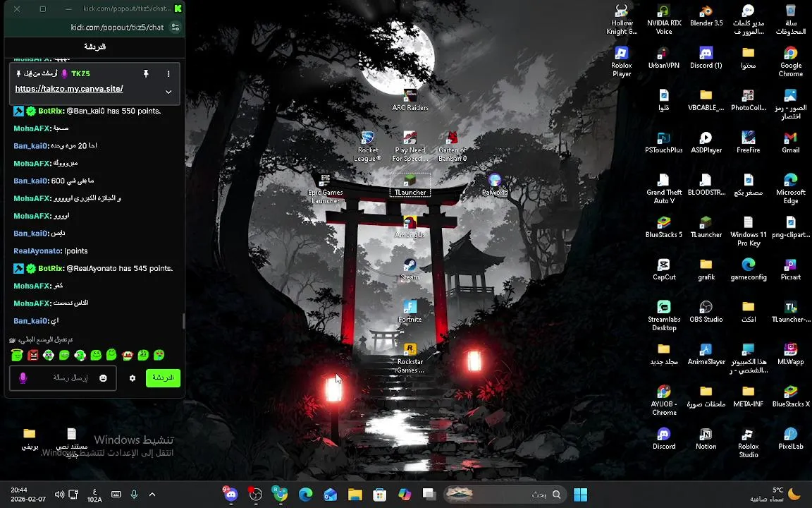Viewport: 812px width, 508px height.
Task: Select the Notion desktop icon
Action: (x=706, y=439)
